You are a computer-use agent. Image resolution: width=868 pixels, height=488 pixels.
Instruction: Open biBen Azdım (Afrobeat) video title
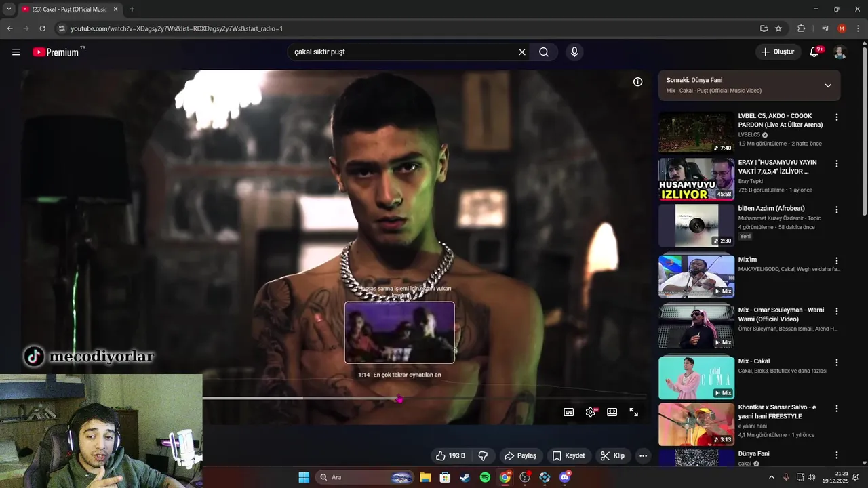coord(772,209)
